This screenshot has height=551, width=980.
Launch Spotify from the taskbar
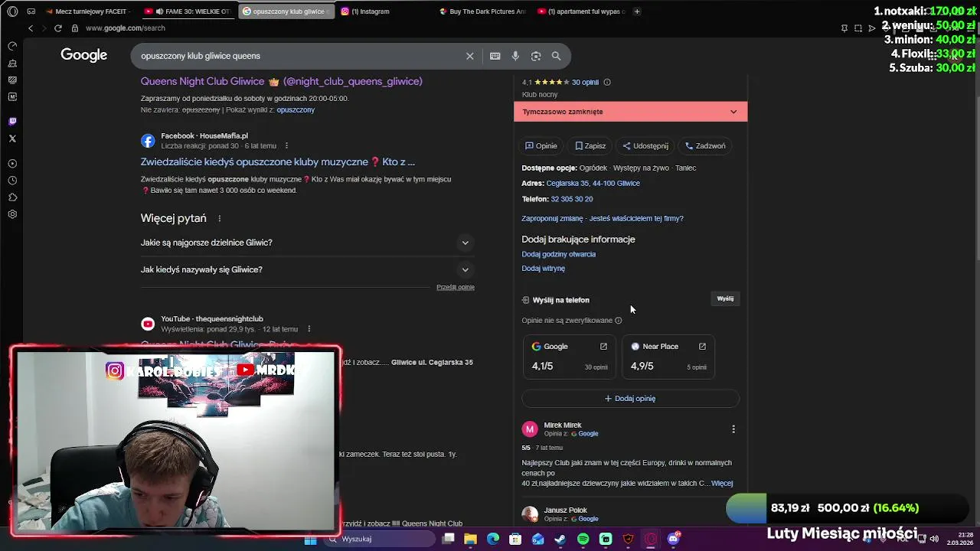click(x=583, y=539)
